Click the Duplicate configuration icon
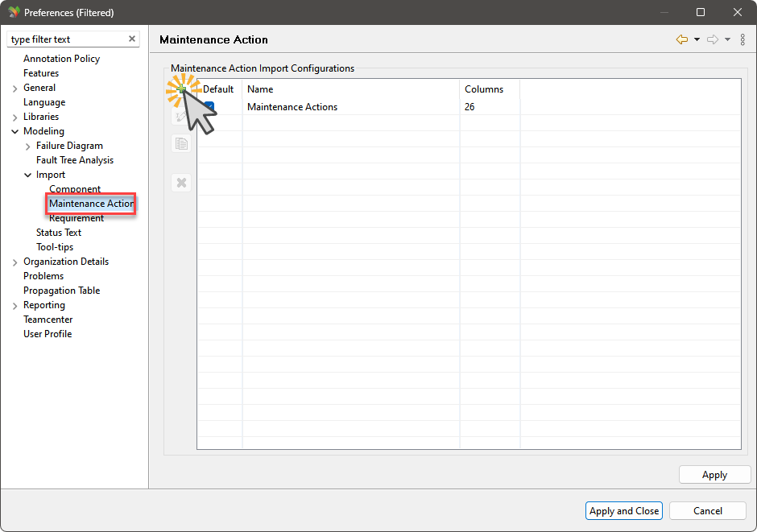This screenshot has height=532, width=757. coord(181,143)
